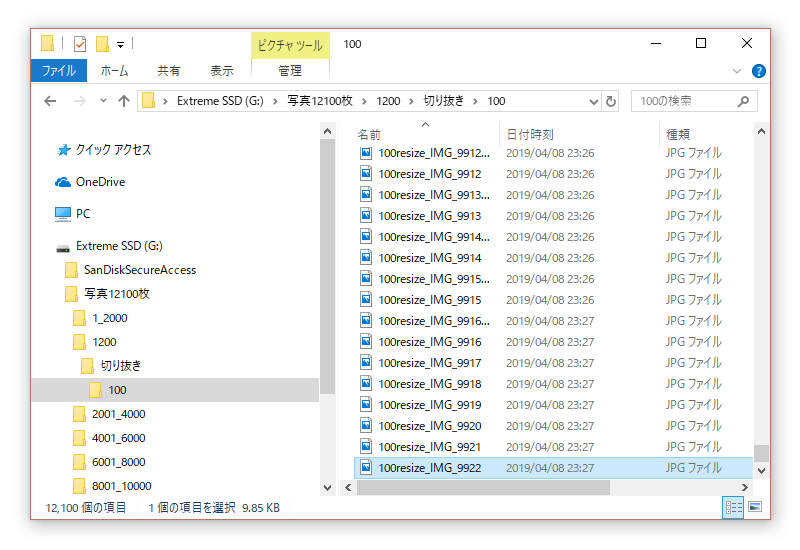Screen dimensions: 800x550
Task: Open the recent locations dropdown arrow
Action: tap(104, 101)
